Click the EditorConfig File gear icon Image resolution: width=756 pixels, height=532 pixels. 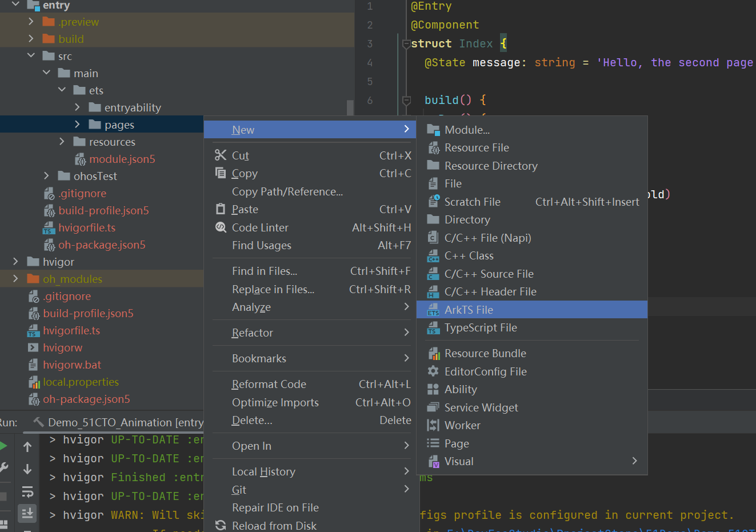click(434, 371)
